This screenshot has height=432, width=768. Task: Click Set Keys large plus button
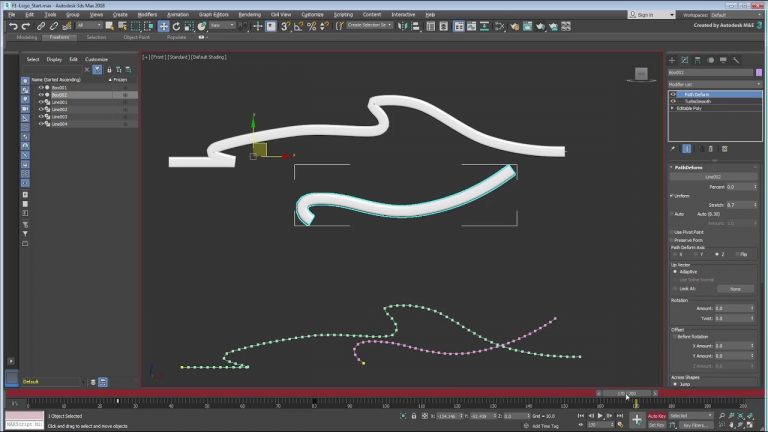coord(637,419)
